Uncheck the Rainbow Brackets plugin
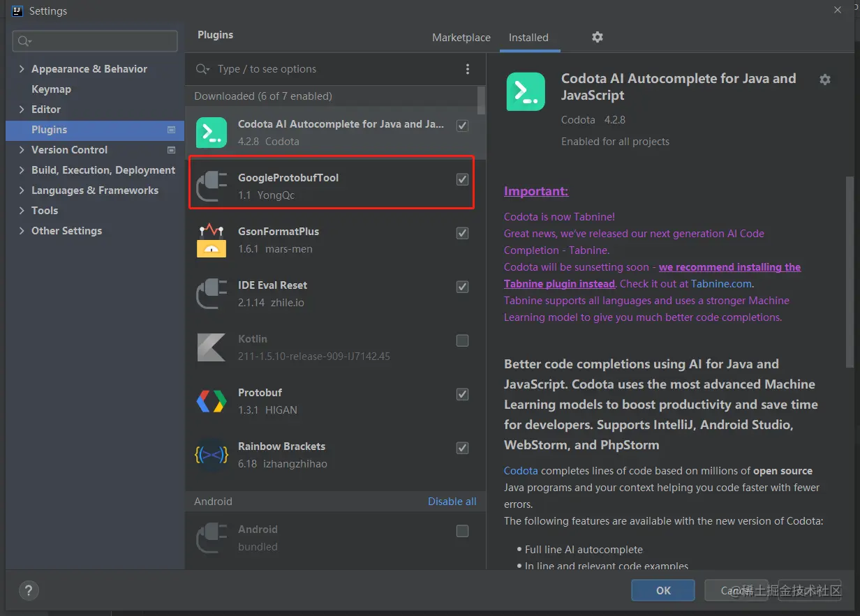 pyautogui.click(x=462, y=448)
